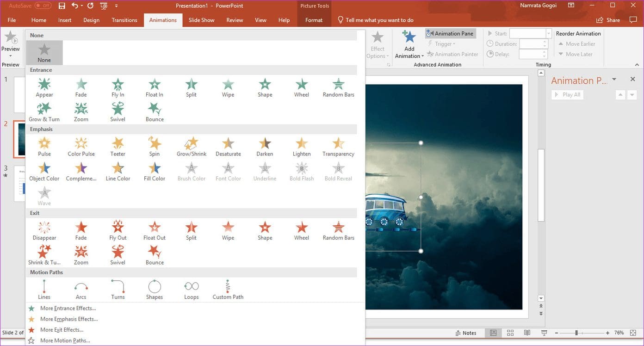Toggle the Animation Pane button
644x346 pixels.
pyautogui.click(x=450, y=33)
